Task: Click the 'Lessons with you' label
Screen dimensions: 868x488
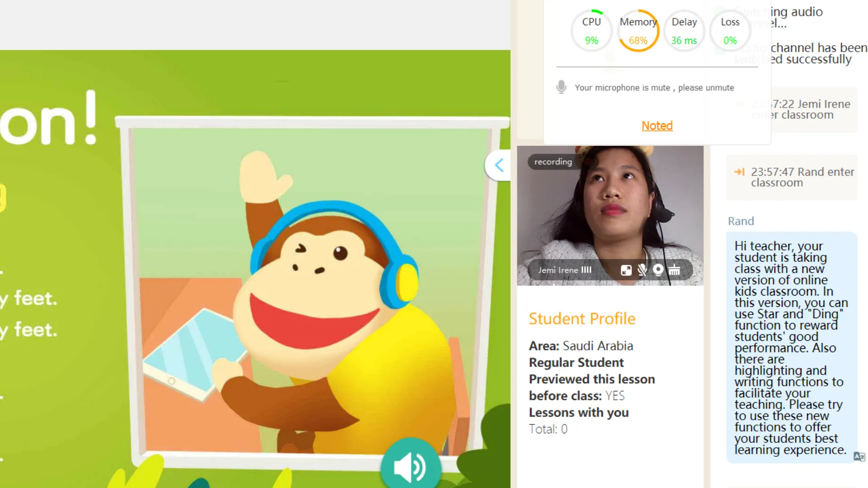Action: point(579,413)
